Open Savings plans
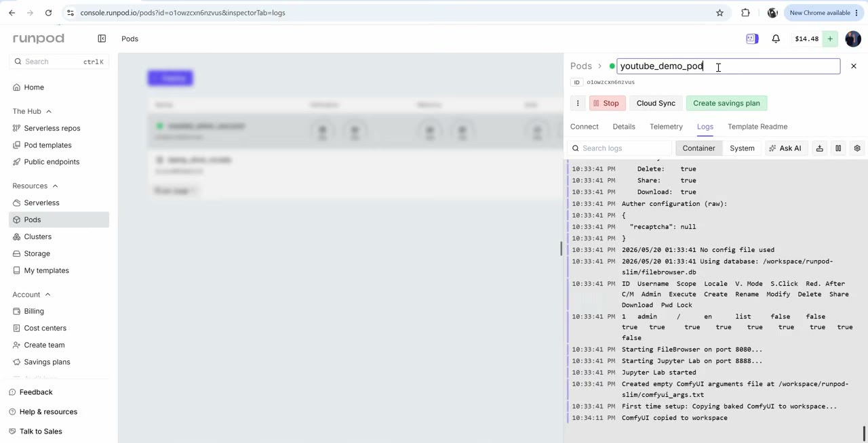Viewport: 868px width, 443px height. click(x=47, y=362)
